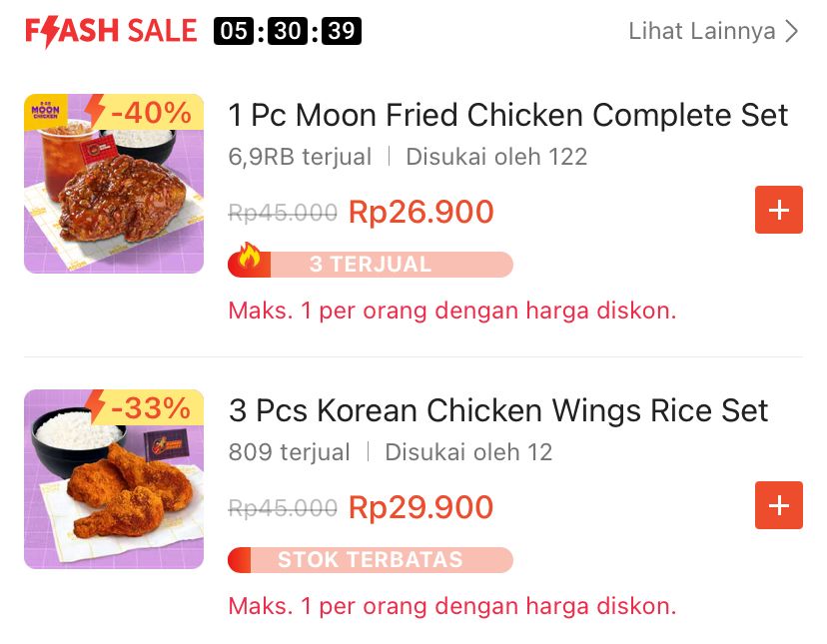827x644 pixels.
Task: Add Moon Fried Chicken Complete Set to cart
Action: [778, 210]
